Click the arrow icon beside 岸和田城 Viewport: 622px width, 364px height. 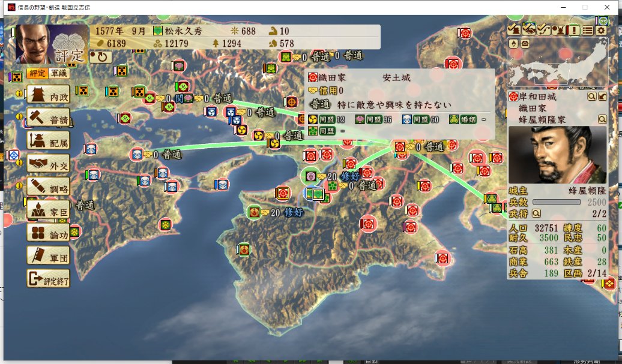coord(602,97)
